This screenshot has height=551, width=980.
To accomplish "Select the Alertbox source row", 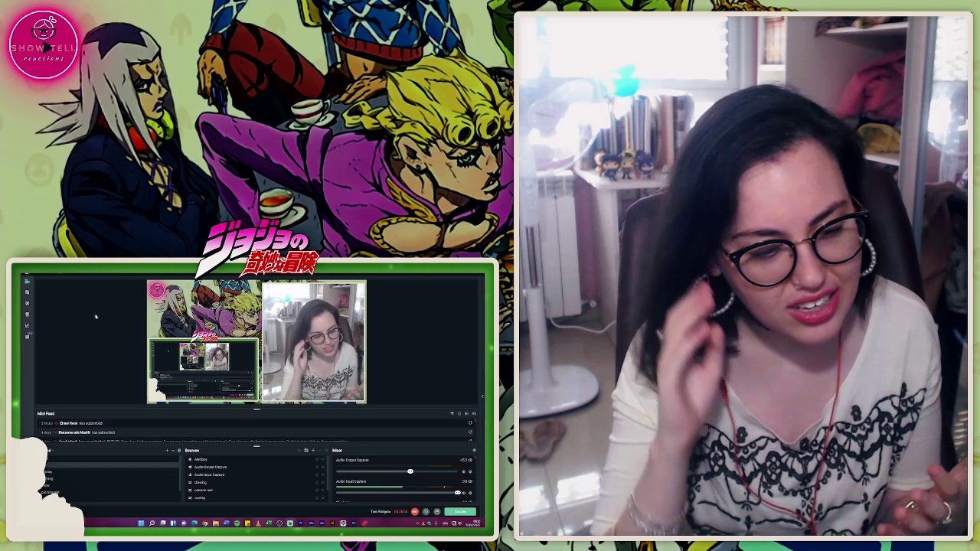I will pyautogui.click(x=256, y=459).
